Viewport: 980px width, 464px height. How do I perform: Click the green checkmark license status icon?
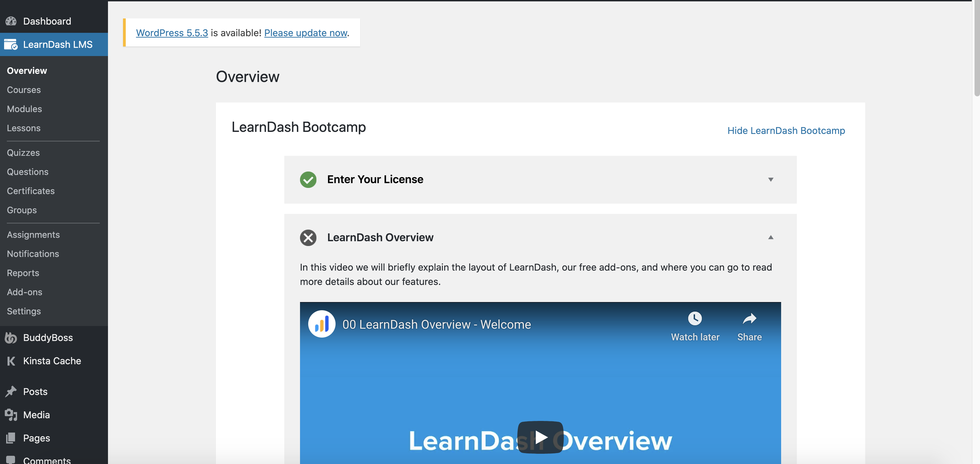[308, 179]
